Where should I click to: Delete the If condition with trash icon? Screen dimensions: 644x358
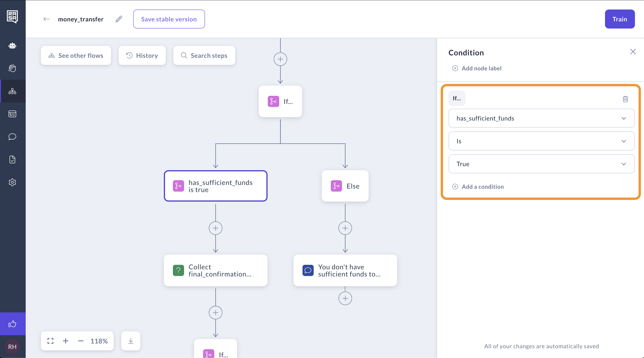(x=625, y=99)
